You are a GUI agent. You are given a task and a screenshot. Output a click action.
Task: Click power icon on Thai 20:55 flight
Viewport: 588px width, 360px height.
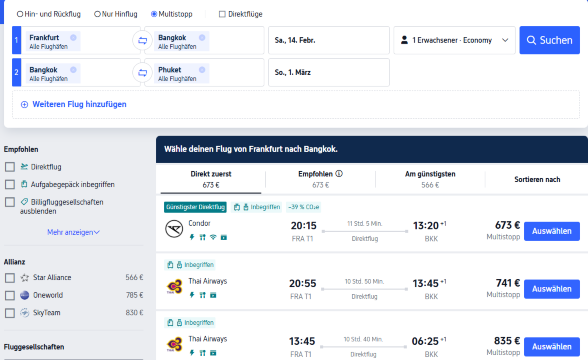[192, 295]
